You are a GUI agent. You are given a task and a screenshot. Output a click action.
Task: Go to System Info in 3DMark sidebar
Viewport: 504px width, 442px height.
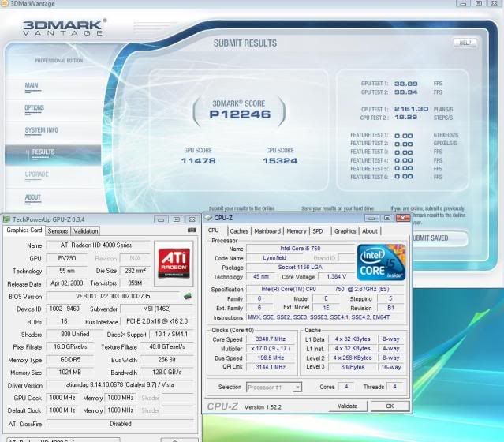41,129
